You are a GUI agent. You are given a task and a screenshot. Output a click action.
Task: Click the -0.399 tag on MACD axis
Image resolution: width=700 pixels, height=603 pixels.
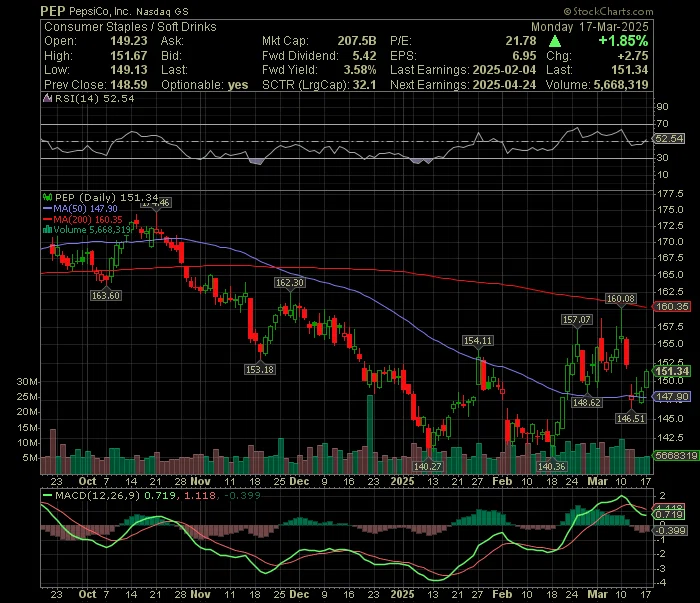coord(669,530)
